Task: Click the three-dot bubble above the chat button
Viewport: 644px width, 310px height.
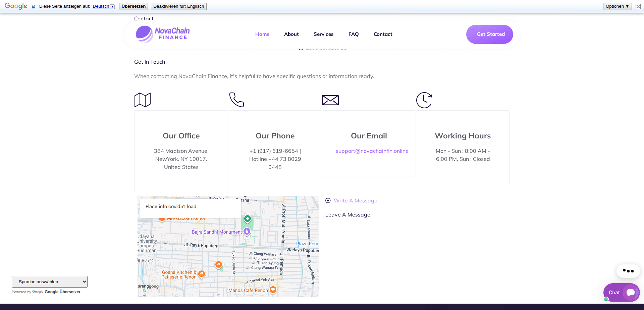Action: coord(628,271)
